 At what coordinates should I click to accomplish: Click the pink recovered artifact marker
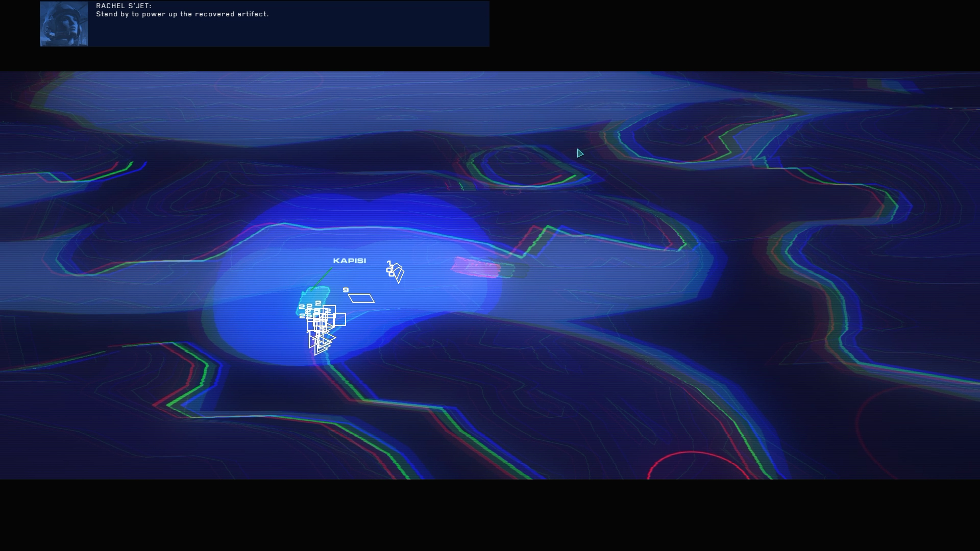tap(476, 268)
